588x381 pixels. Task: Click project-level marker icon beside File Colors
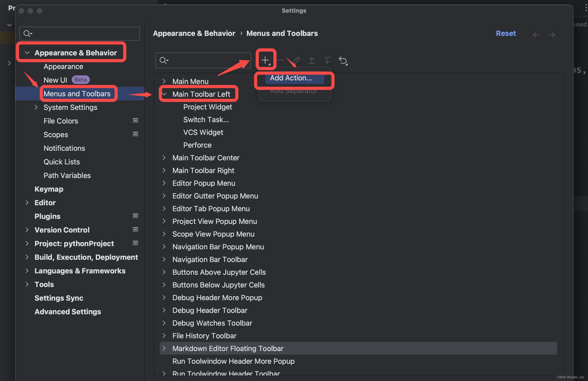pyautogui.click(x=135, y=121)
